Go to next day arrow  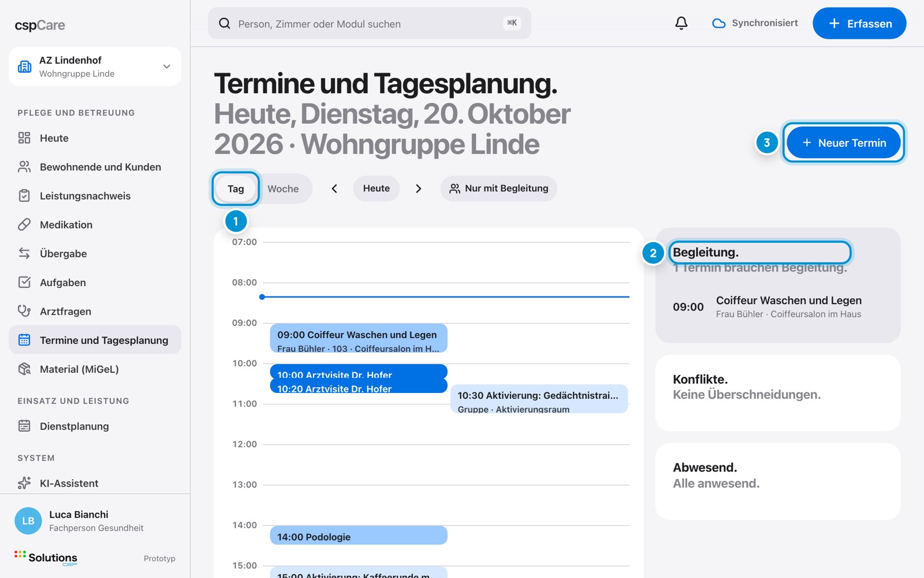(419, 188)
